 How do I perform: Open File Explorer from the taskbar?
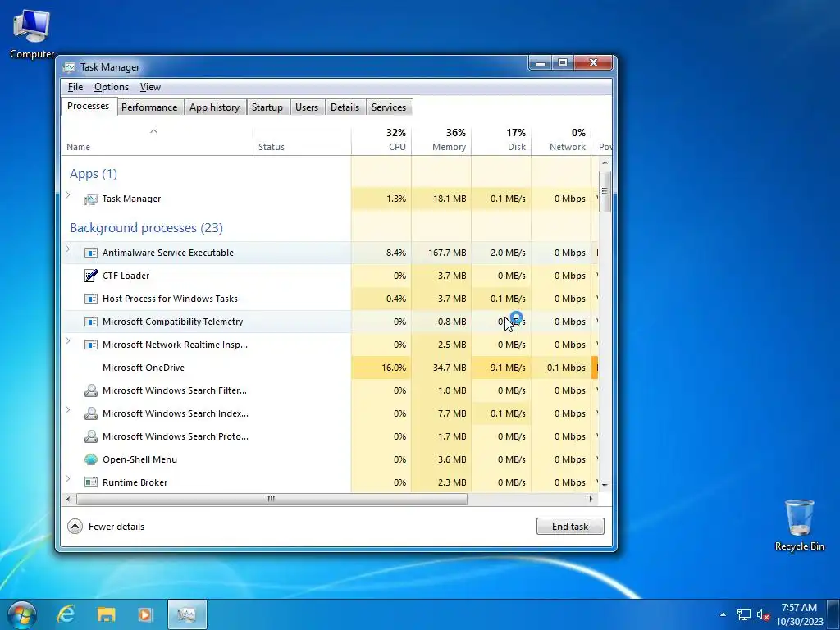pyautogui.click(x=106, y=614)
